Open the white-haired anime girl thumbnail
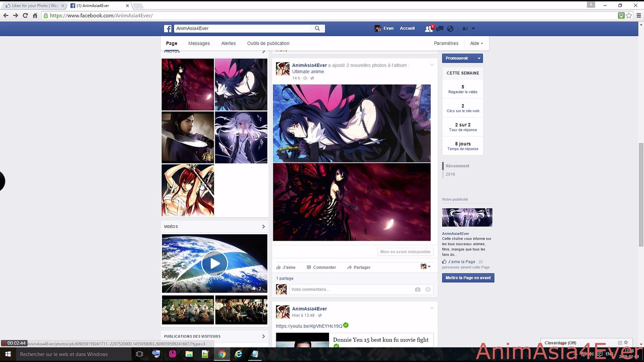 [x=241, y=137]
